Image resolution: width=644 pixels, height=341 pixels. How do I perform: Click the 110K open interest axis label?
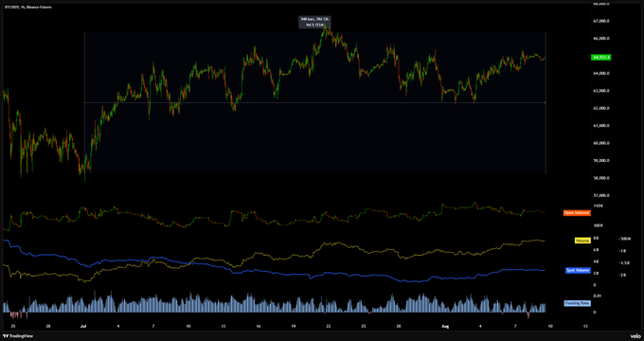pos(598,206)
